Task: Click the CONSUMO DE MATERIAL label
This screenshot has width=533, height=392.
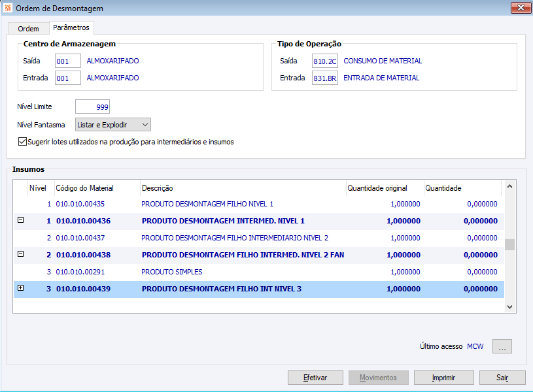Action: (x=383, y=61)
